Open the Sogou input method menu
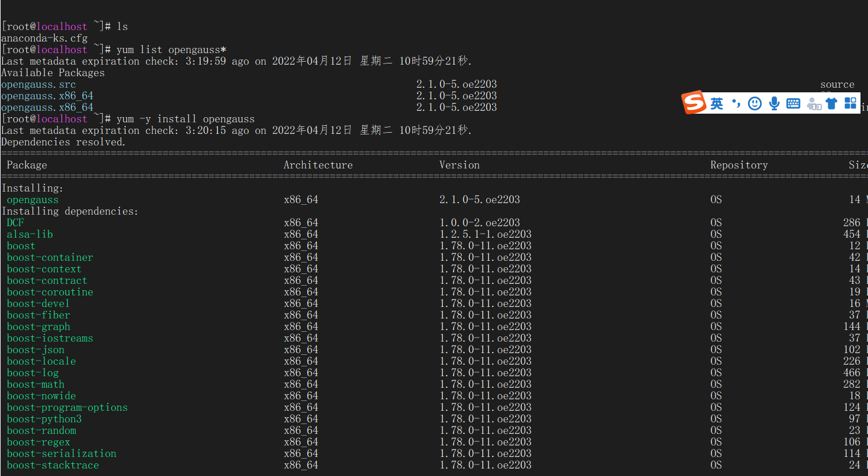 click(694, 103)
